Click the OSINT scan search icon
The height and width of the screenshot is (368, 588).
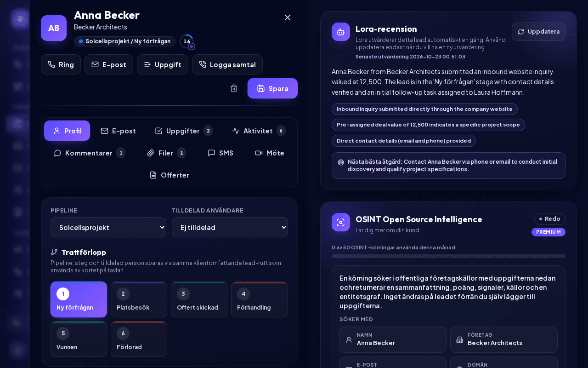click(x=341, y=222)
